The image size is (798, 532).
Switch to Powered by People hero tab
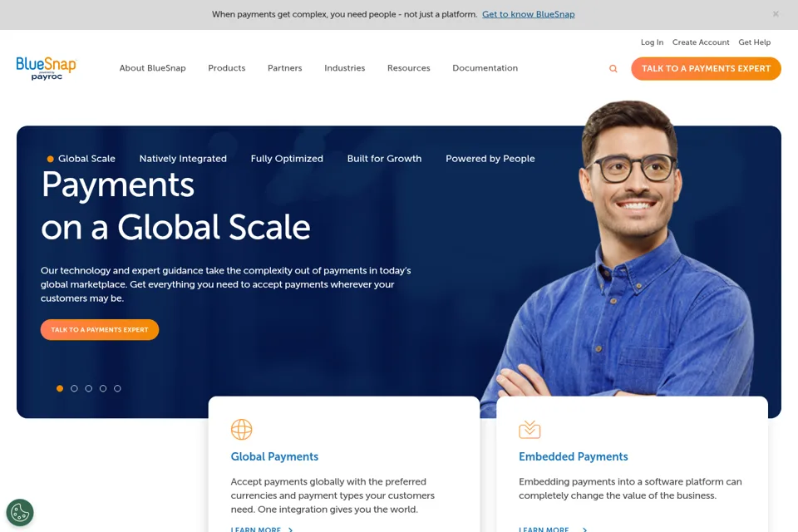point(490,159)
